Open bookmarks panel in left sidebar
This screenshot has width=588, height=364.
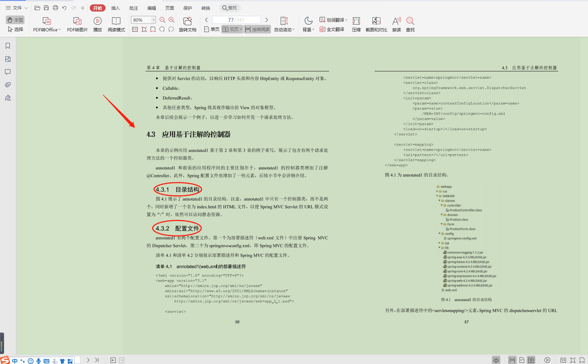coord(8,46)
